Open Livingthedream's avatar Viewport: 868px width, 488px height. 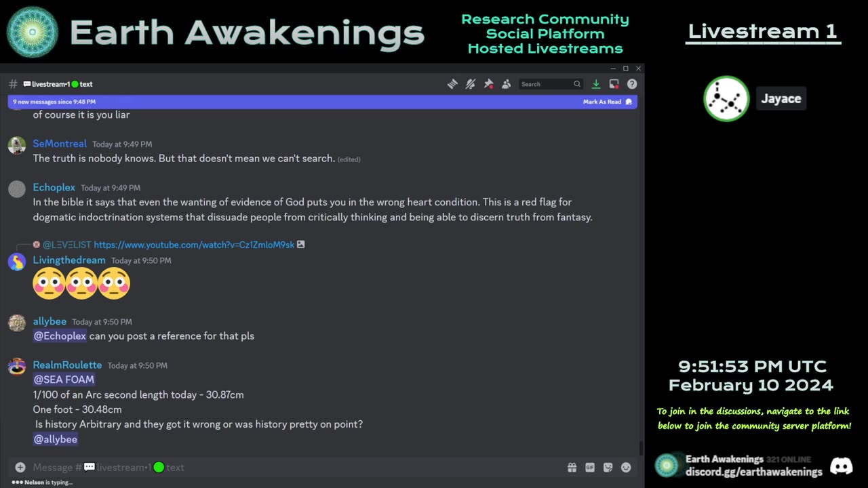(17, 262)
